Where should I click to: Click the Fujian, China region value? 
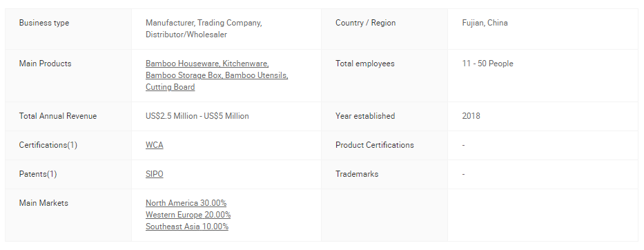485,23
